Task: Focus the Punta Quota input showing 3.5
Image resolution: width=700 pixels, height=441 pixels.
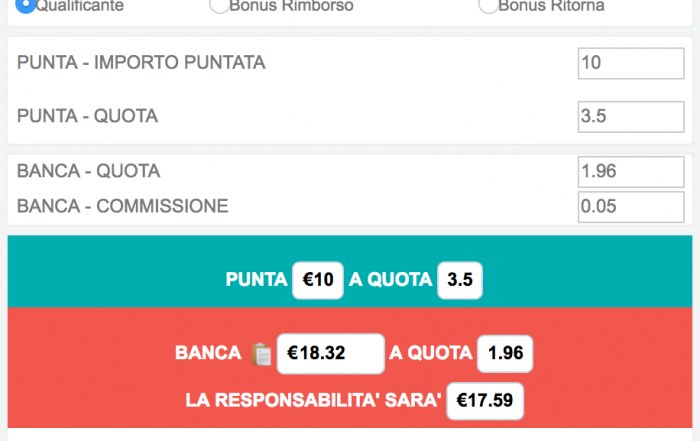Action: click(631, 117)
